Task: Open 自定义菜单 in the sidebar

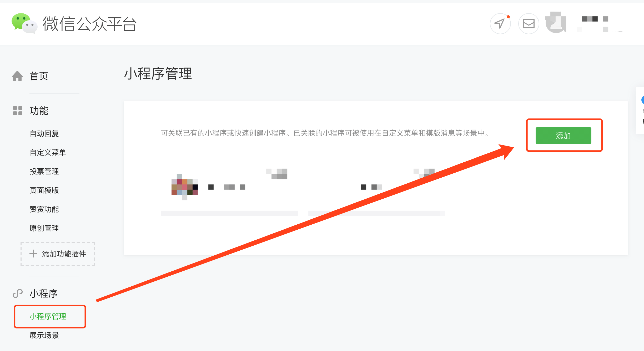Action: point(48,152)
